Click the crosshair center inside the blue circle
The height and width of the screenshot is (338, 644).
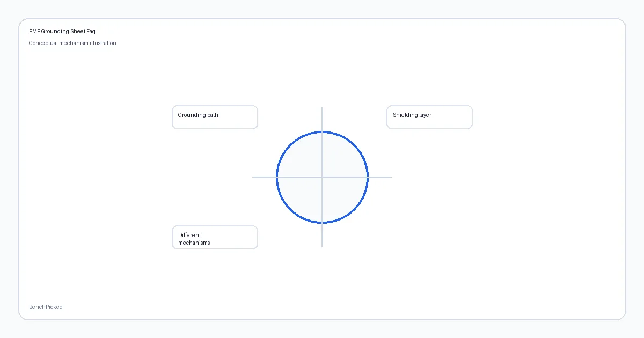pyautogui.click(x=322, y=177)
